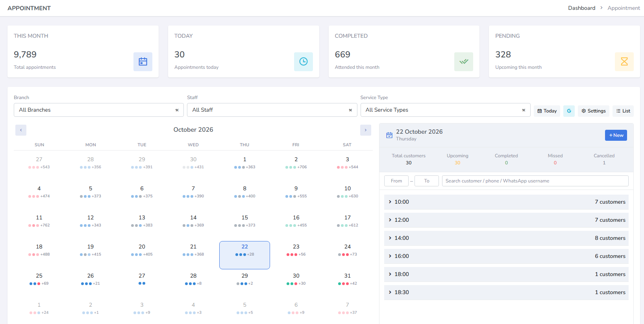Focus the customer search box
The image size is (644, 324).
[535, 181]
